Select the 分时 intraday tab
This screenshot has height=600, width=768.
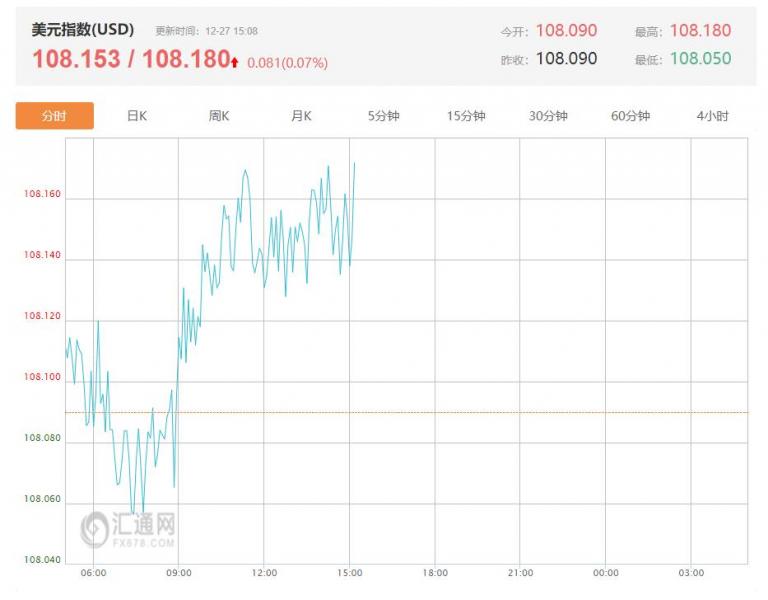(x=55, y=116)
